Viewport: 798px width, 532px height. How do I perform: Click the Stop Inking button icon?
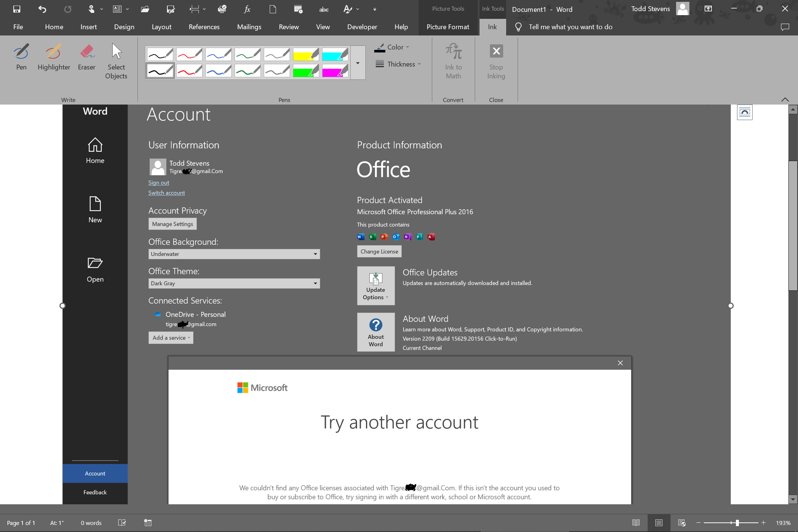tap(496, 51)
